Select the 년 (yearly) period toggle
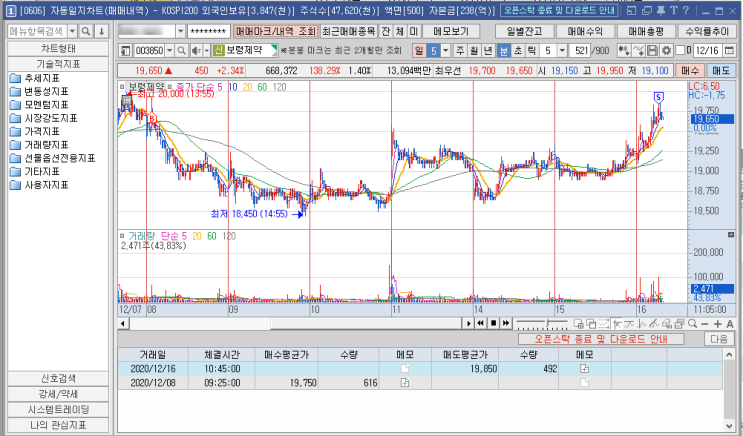This screenshot has height=436, width=743. tap(489, 50)
